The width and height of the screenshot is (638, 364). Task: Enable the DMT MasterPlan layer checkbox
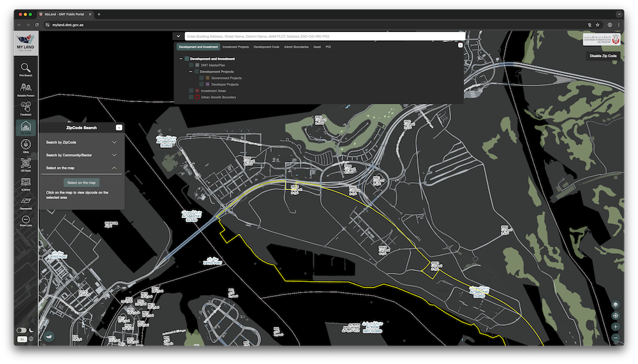coord(190,65)
